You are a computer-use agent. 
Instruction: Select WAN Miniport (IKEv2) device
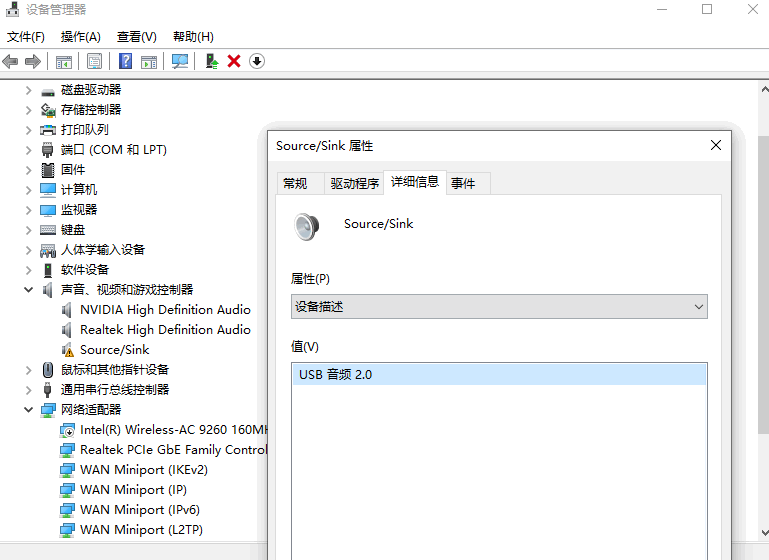tap(144, 470)
